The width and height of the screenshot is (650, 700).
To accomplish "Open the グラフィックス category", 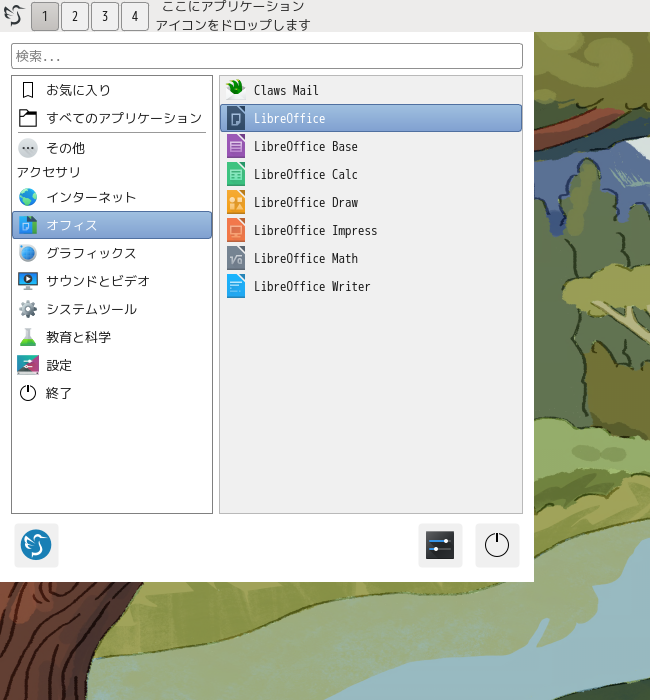I will point(112,253).
